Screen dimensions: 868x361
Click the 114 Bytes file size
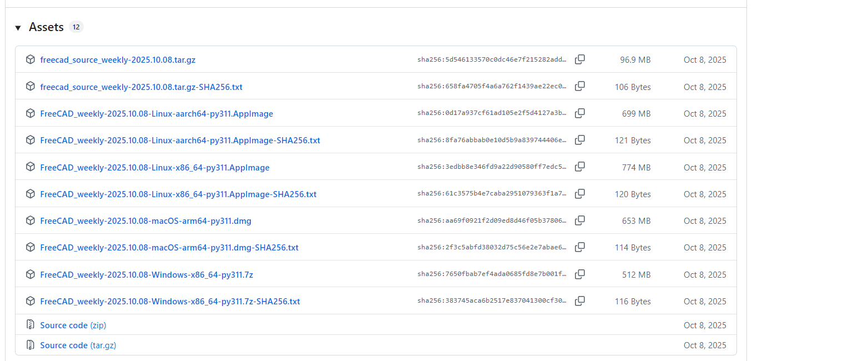pos(633,248)
